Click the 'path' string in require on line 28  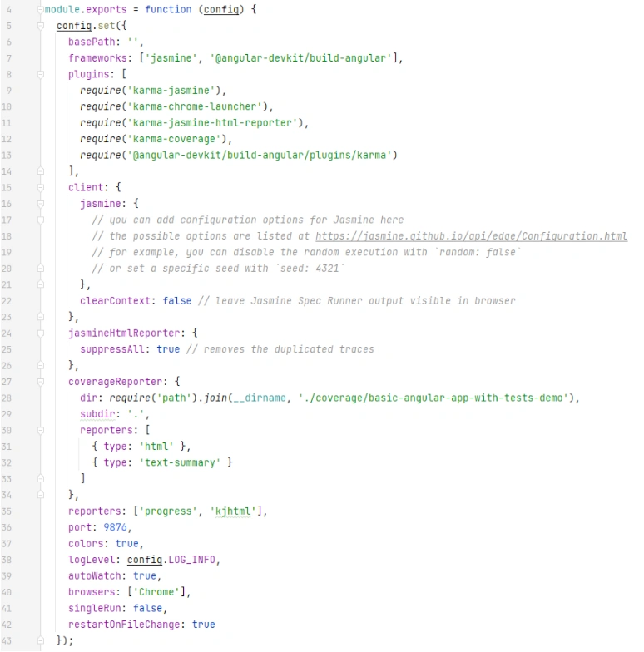click(174, 398)
